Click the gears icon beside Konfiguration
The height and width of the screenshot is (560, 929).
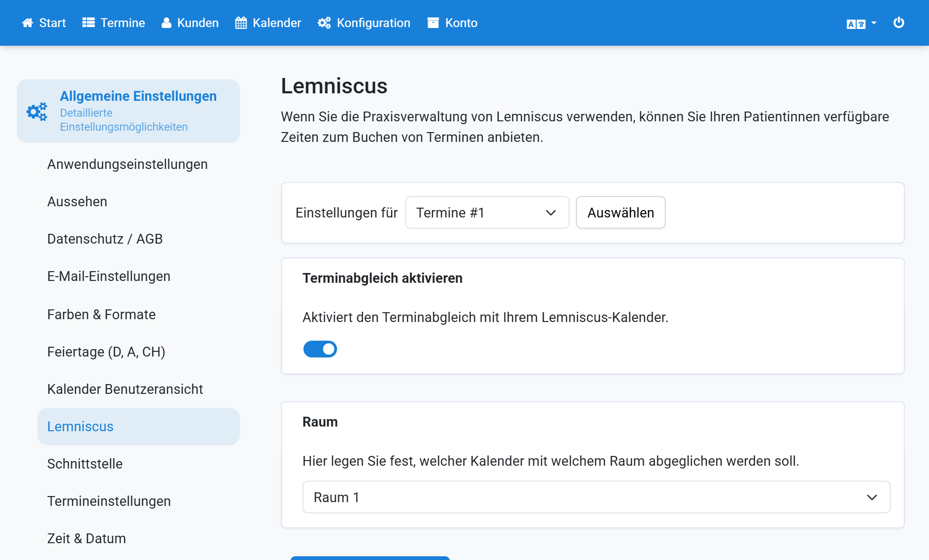(x=324, y=23)
